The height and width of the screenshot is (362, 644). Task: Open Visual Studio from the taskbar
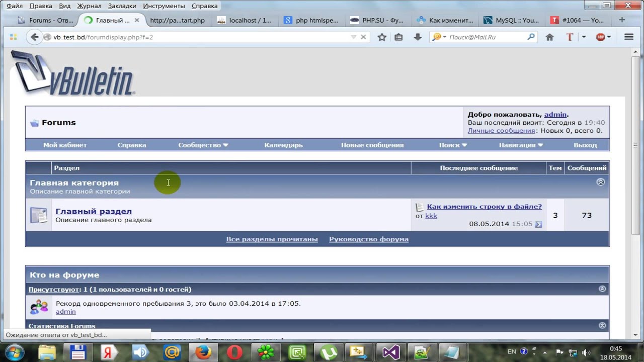click(391, 352)
